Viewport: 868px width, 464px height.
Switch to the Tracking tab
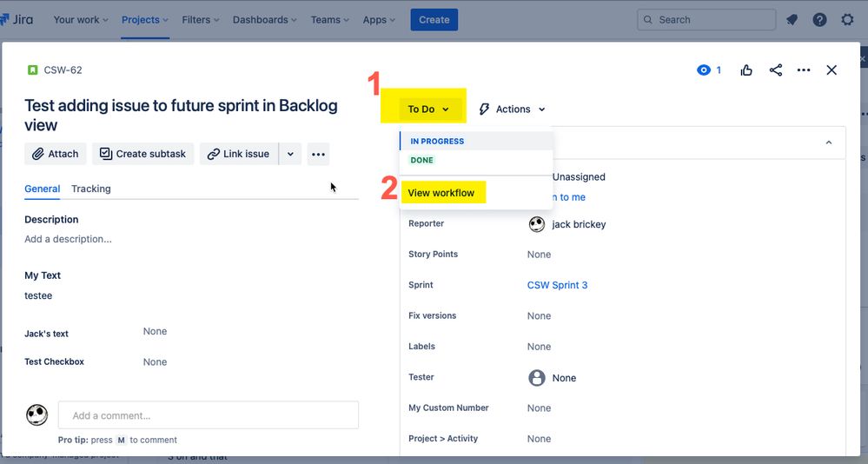coord(90,189)
